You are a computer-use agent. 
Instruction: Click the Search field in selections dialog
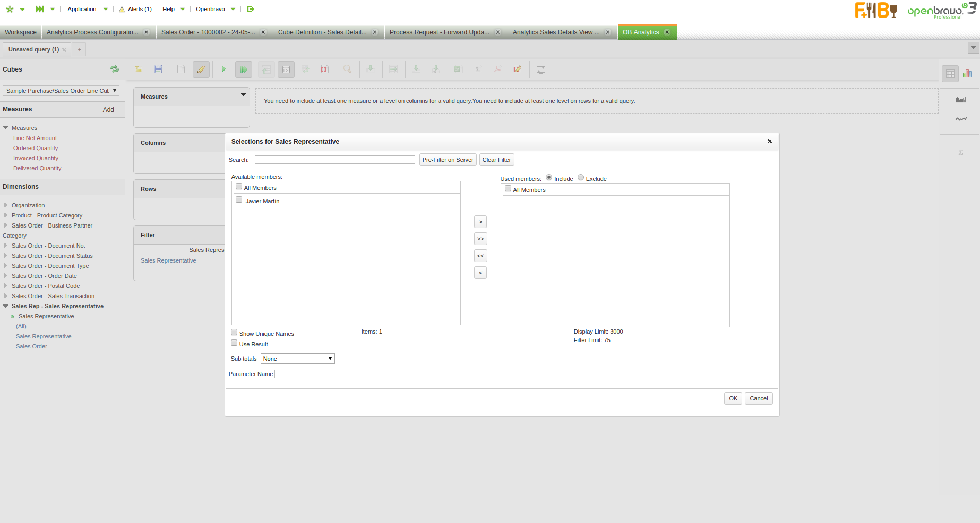334,160
